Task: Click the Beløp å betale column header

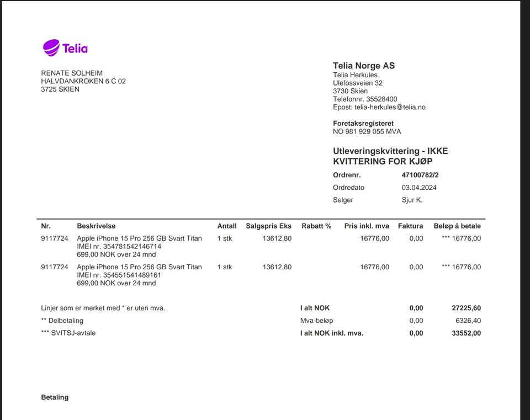Action: click(457, 226)
